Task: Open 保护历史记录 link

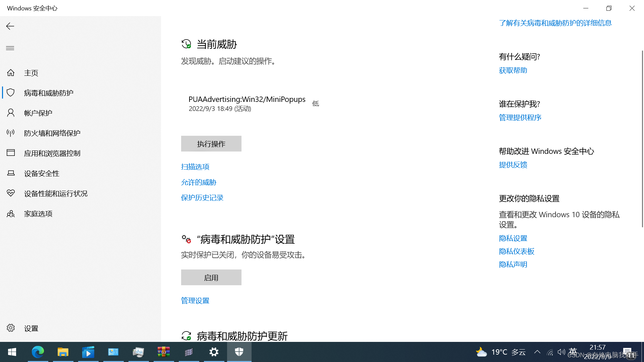Action: pyautogui.click(x=202, y=198)
